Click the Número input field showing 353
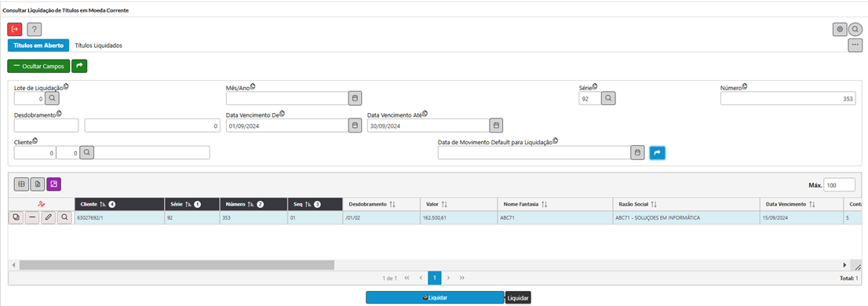 pos(788,99)
